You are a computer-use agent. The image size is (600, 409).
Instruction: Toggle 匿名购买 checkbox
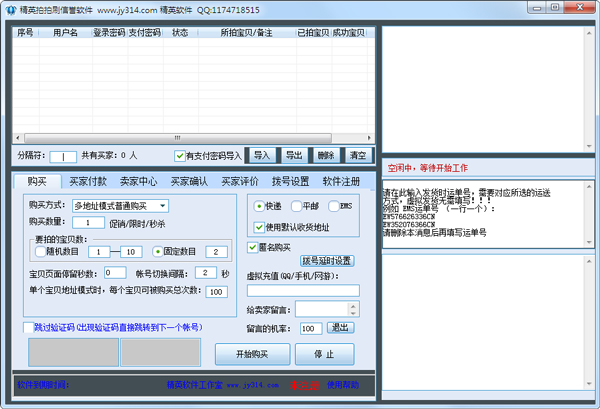pyautogui.click(x=253, y=246)
